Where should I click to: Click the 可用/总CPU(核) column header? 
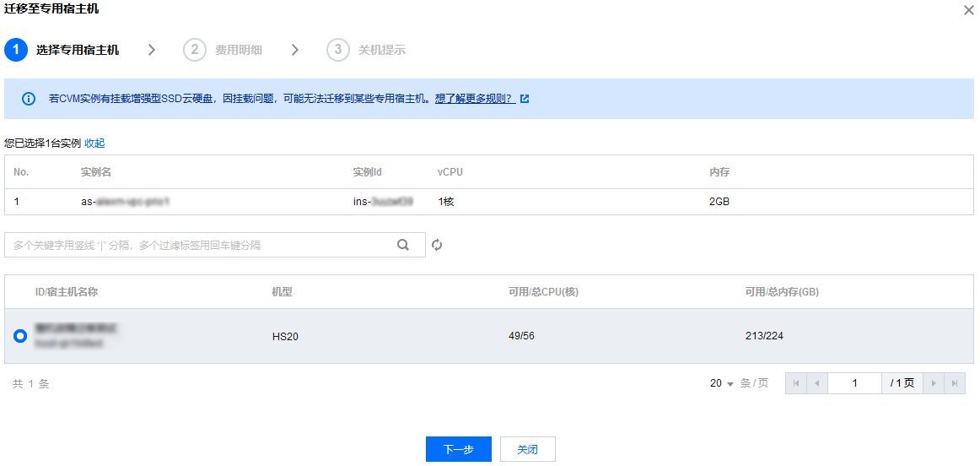(x=543, y=292)
